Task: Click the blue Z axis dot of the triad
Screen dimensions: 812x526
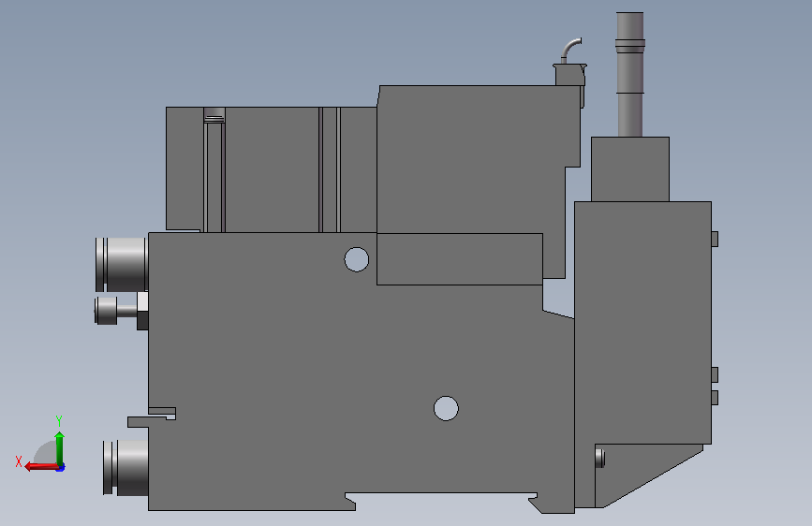Action: [x=61, y=468]
